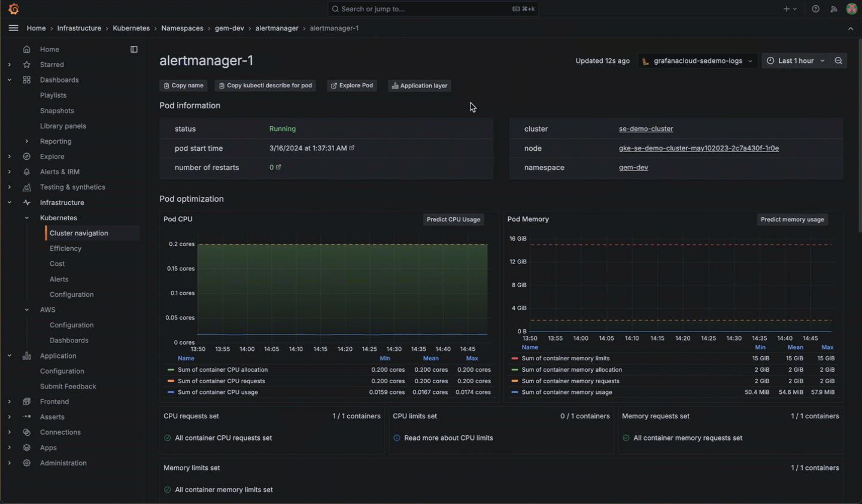Viewport: 862px width, 504px height.
Task: Open the se-demo-cluster link
Action: click(x=646, y=129)
